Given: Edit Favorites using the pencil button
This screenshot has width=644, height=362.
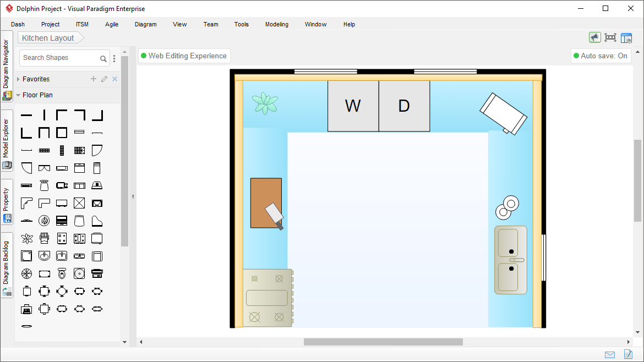Looking at the screenshot, I should (104, 79).
